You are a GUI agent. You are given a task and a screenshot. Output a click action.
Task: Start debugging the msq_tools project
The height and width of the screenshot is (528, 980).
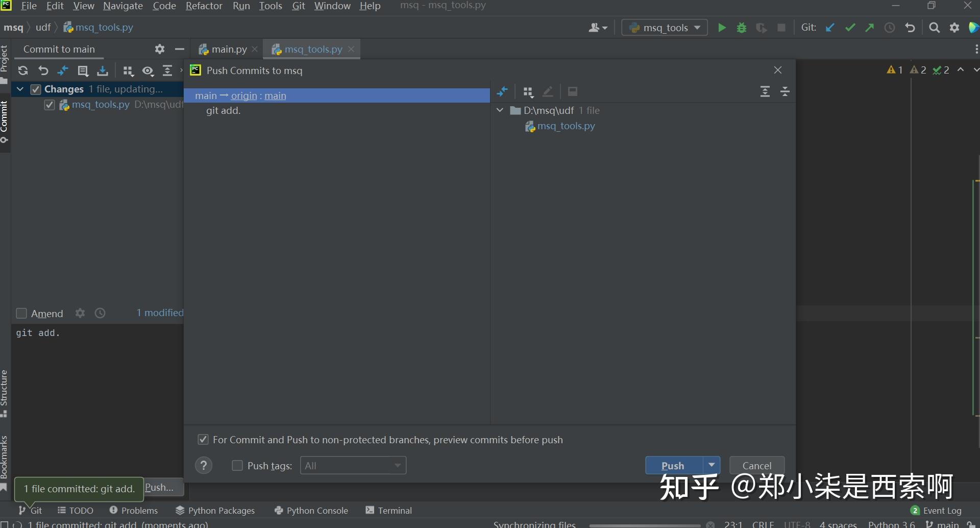click(x=741, y=28)
